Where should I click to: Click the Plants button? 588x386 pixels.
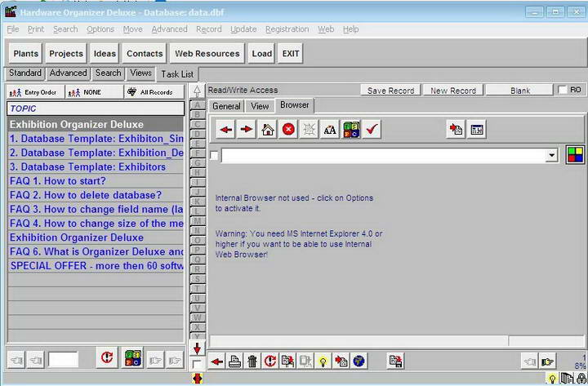coord(26,54)
